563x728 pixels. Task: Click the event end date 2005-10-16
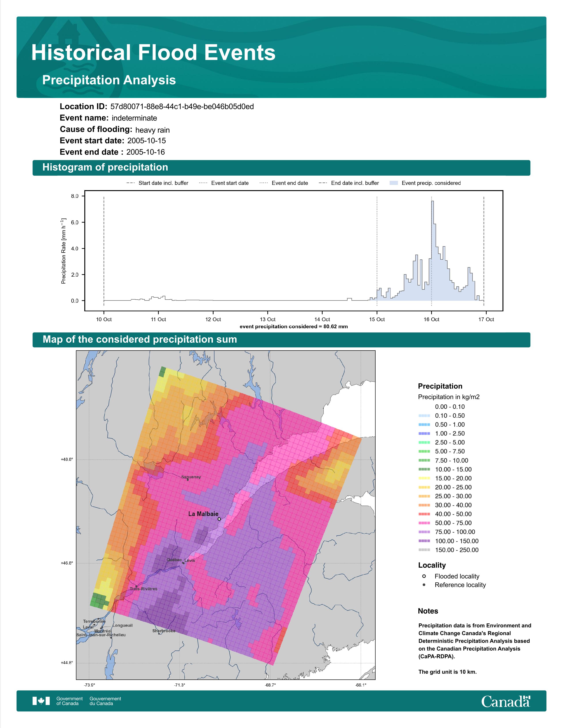pyautogui.click(x=145, y=152)
